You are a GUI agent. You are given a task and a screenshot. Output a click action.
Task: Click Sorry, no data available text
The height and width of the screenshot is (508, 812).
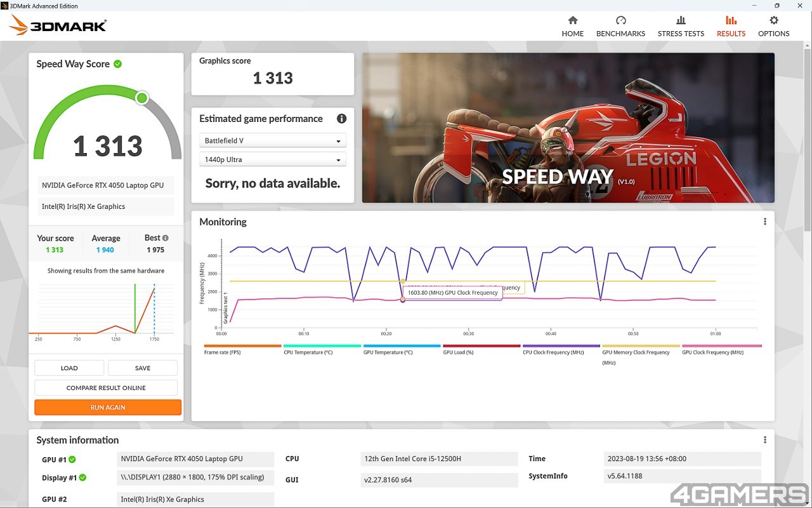tap(273, 184)
